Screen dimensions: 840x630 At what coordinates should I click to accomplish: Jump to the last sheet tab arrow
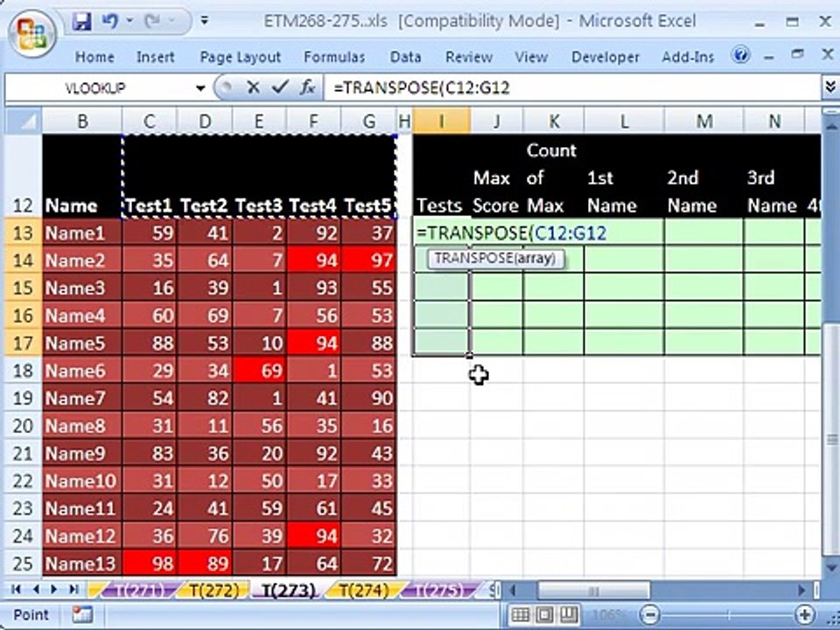pyautogui.click(x=73, y=589)
